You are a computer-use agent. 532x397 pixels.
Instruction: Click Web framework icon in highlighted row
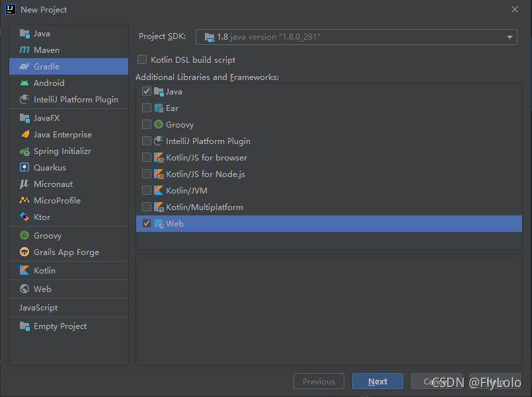click(159, 224)
